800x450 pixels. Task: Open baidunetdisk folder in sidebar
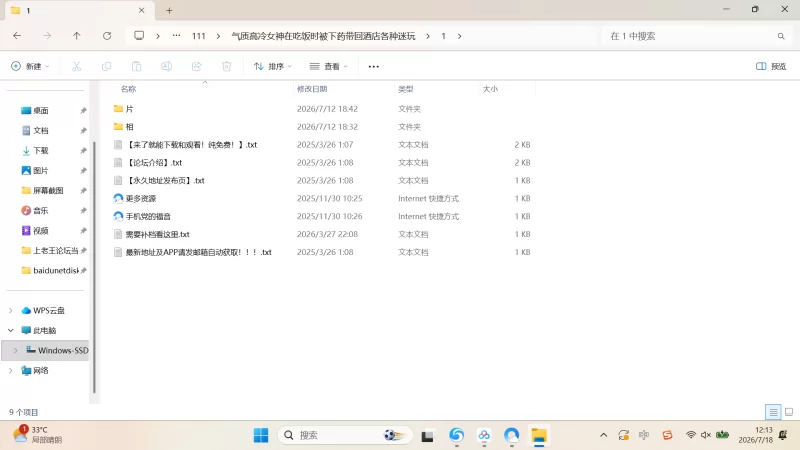[55, 270]
